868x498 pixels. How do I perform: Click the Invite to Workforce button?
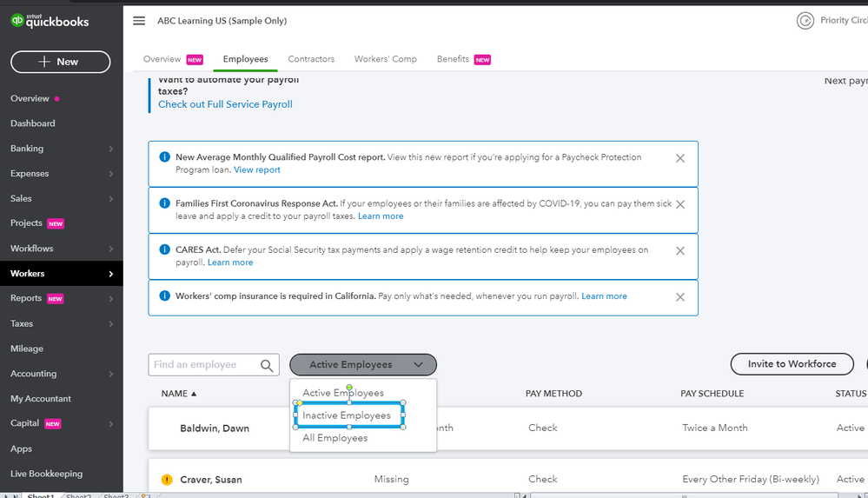pyautogui.click(x=792, y=364)
